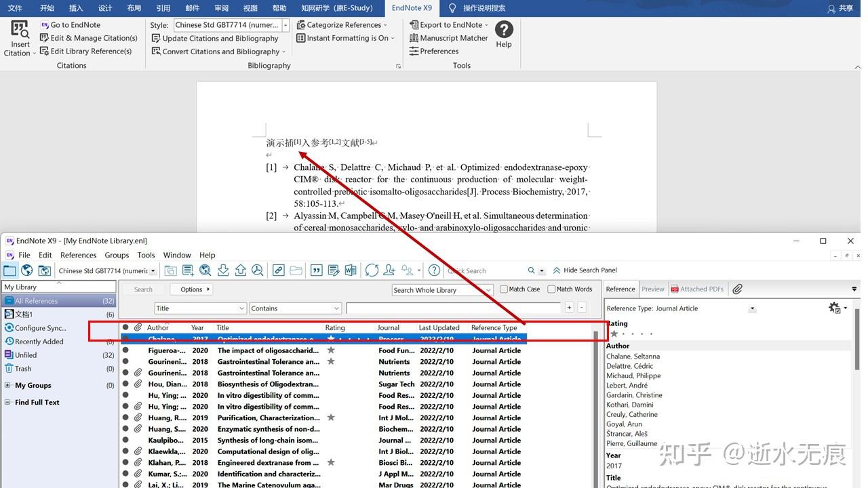The width and height of the screenshot is (868, 488).
Task: Set rating using first star in reference panel
Action: [x=614, y=333]
